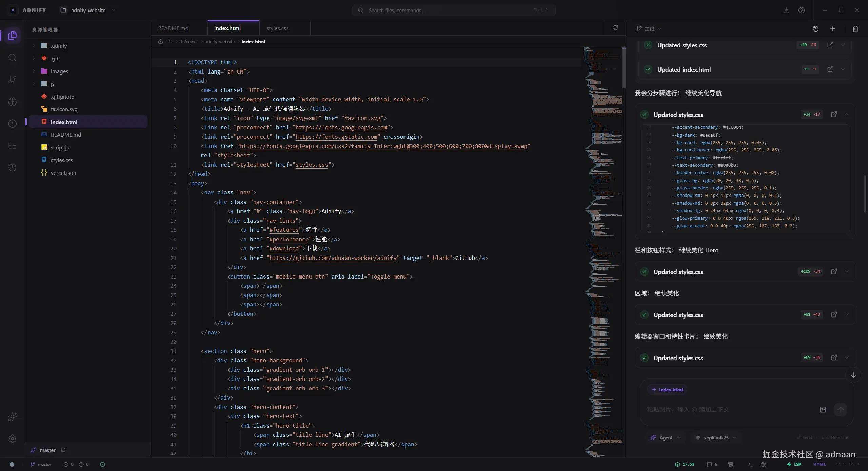Viewport: 868px width, 471px height.
Task: Open terminal icon in status bar
Action: (x=750, y=465)
